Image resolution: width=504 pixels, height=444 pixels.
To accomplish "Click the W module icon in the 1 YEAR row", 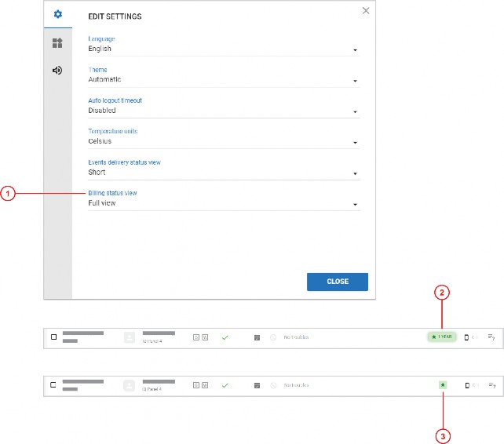I will [x=205, y=337].
